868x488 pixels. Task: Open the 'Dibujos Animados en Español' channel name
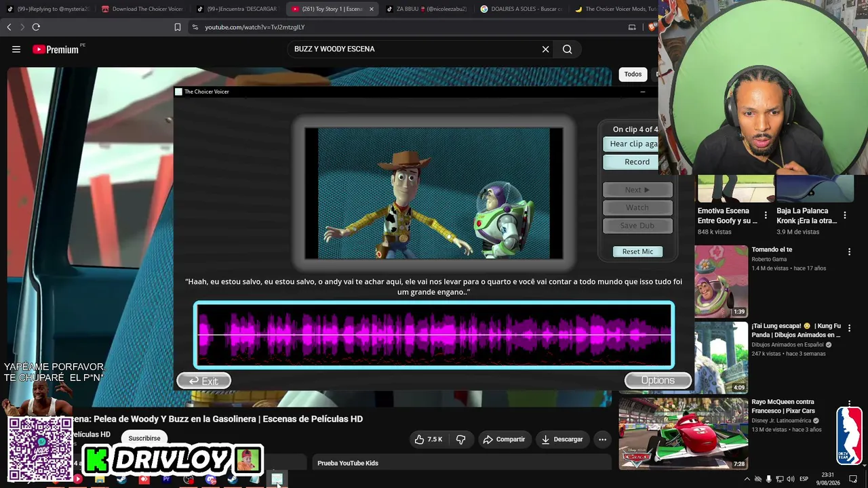click(x=787, y=344)
